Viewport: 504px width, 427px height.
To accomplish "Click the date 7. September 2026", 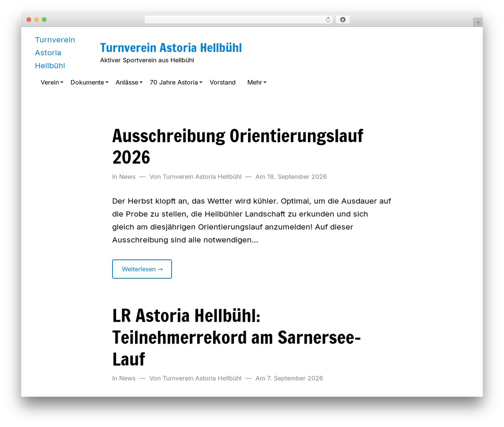I will 295,379.
